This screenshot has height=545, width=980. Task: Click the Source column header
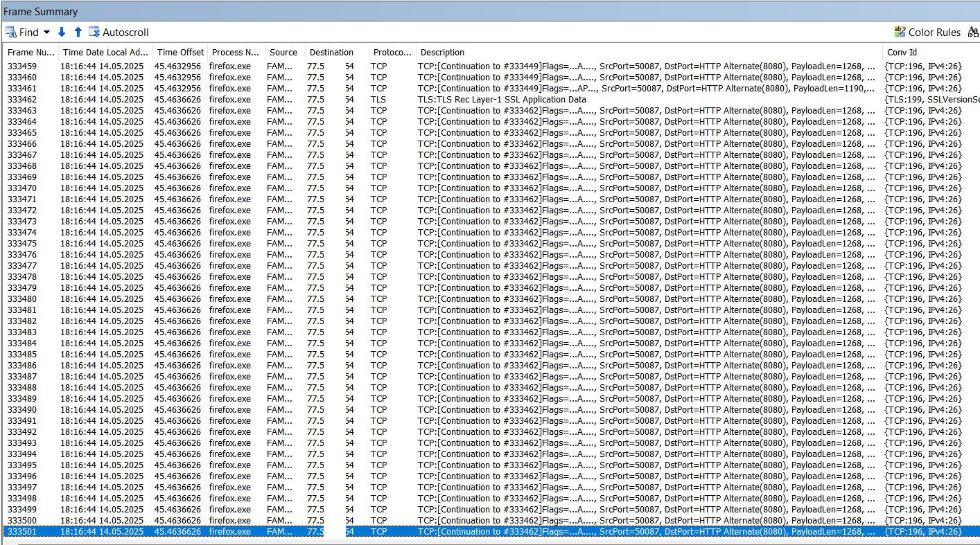pyautogui.click(x=284, y=52)
